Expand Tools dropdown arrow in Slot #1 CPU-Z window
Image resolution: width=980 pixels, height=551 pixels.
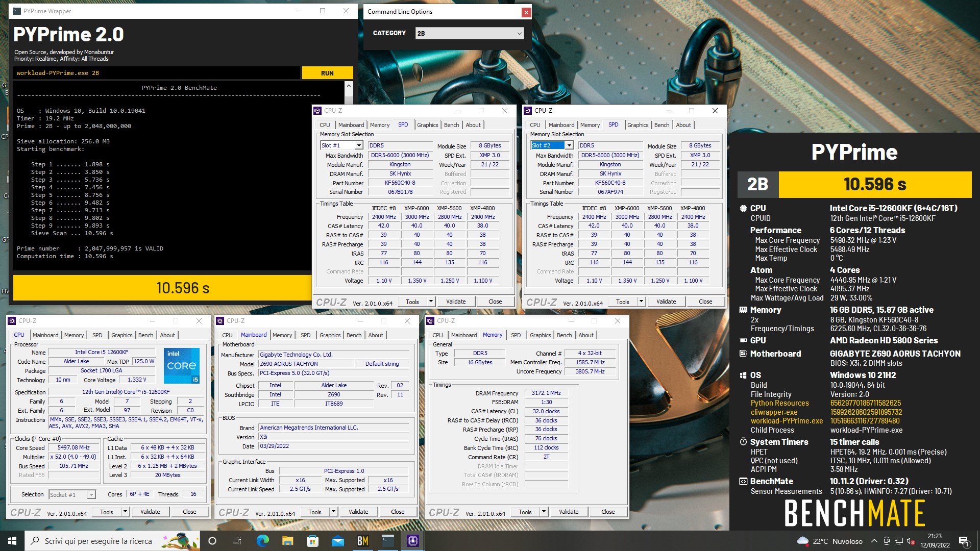[x=431, y=302]
